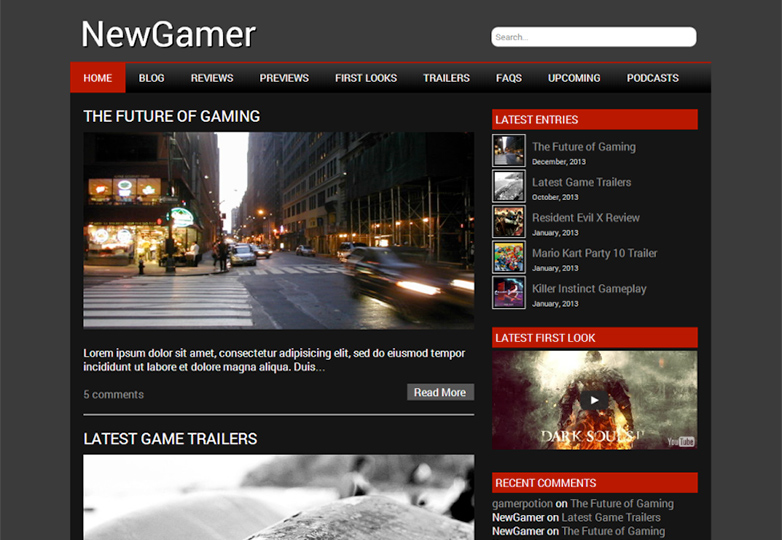Click the Read More button
This screenshot has height=540, width=782.
[440, 392]
